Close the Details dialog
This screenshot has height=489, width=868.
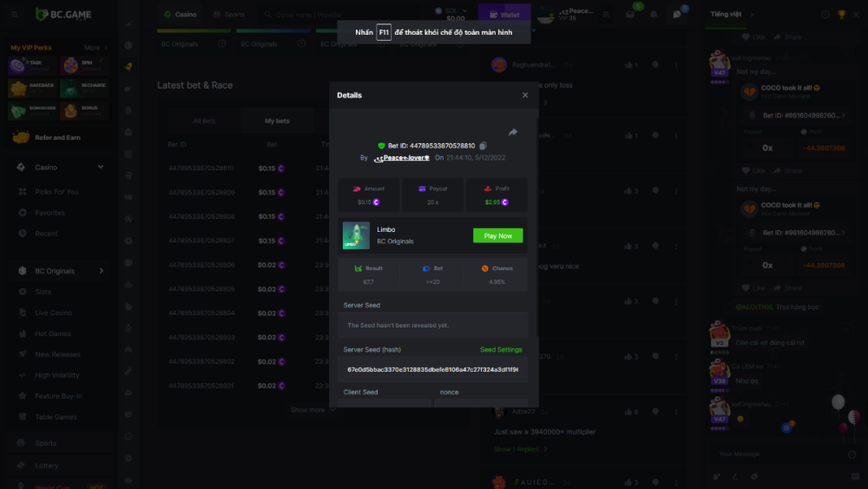(524, 96)
